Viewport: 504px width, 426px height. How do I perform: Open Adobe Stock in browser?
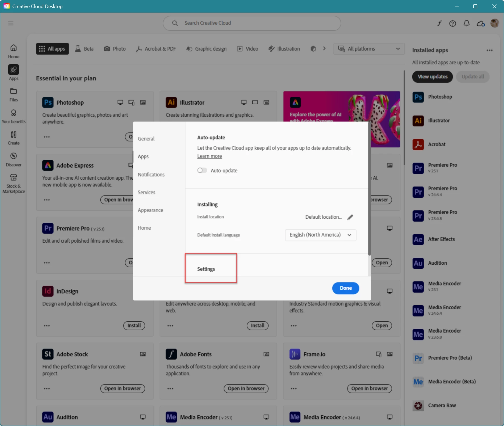(x=122, y=389)
